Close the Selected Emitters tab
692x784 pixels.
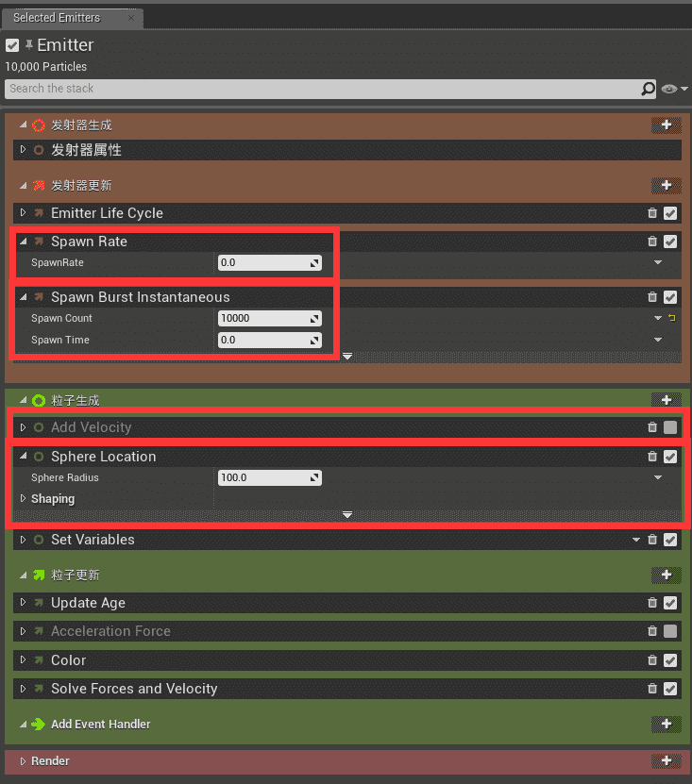pos(131,18)
